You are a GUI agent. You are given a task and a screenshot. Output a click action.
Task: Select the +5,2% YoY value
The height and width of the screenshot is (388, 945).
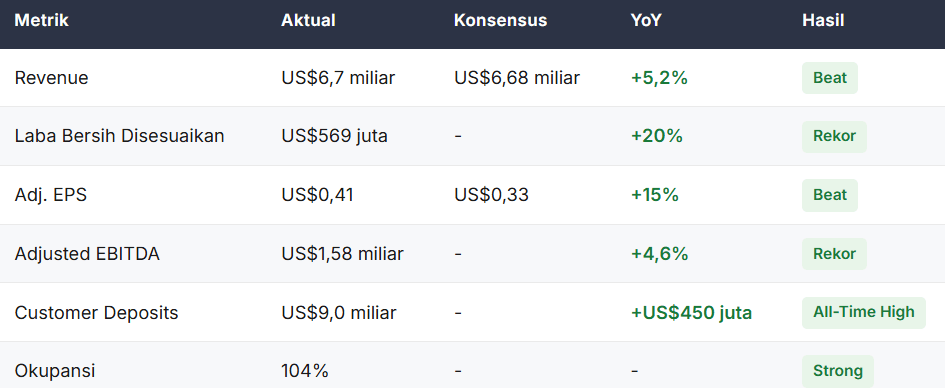pos(659,78)
